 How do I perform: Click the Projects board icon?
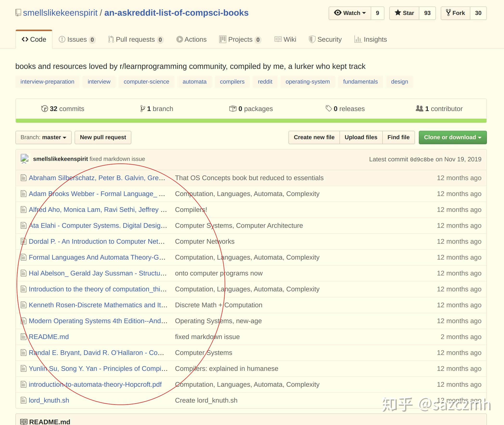[x=223, y=39]
